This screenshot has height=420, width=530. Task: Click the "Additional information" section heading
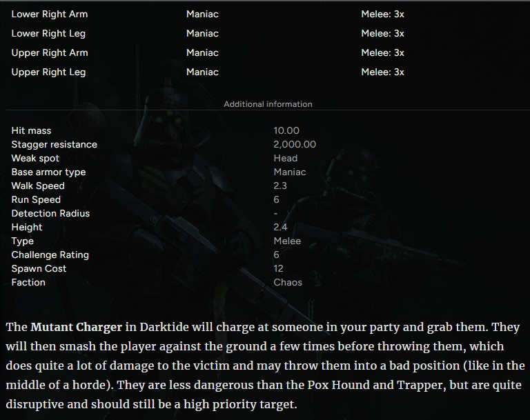point(268,104)
